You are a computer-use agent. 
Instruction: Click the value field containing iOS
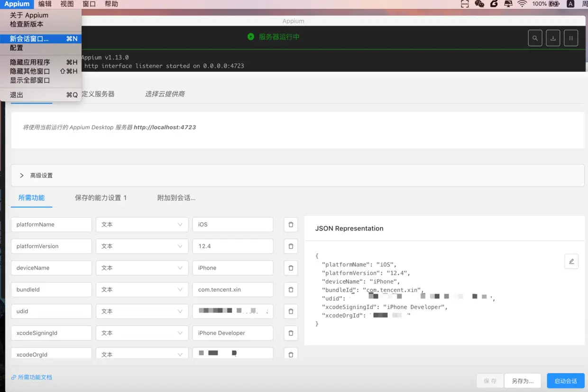click(233, 224)
